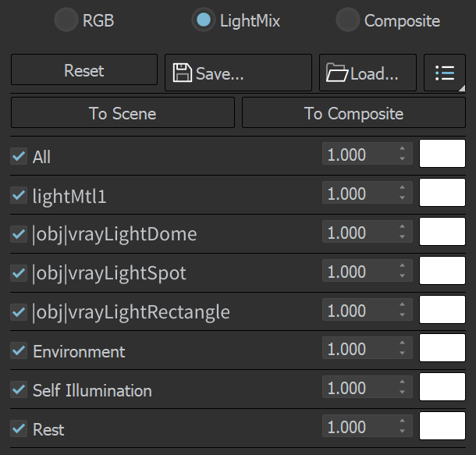Open the vrayLightRectangle color swatch
The image size is (476, 455).
tap(442, 309)
